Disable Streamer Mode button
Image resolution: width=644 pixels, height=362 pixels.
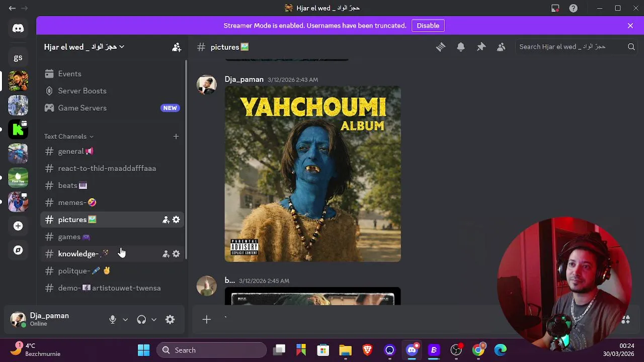[428, 26]
